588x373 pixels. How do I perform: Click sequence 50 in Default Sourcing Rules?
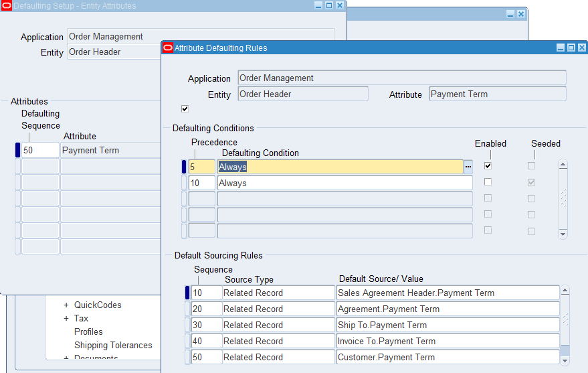coord(207,357)
